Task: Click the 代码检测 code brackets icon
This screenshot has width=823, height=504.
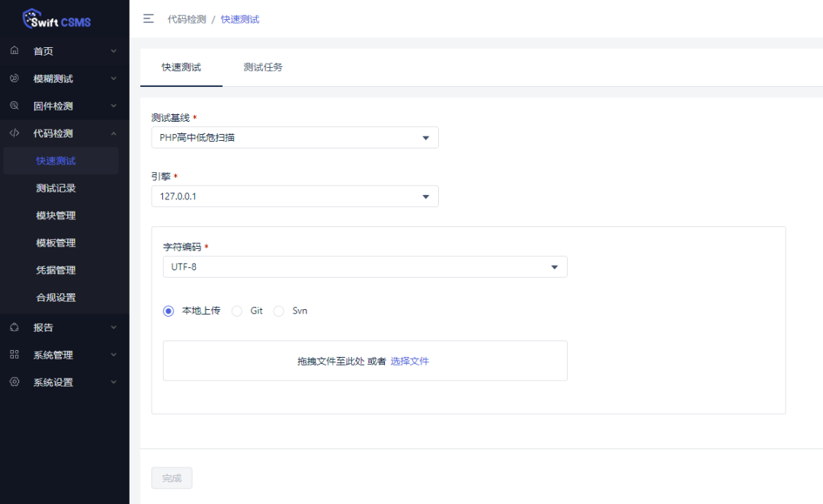Action: 14,133
